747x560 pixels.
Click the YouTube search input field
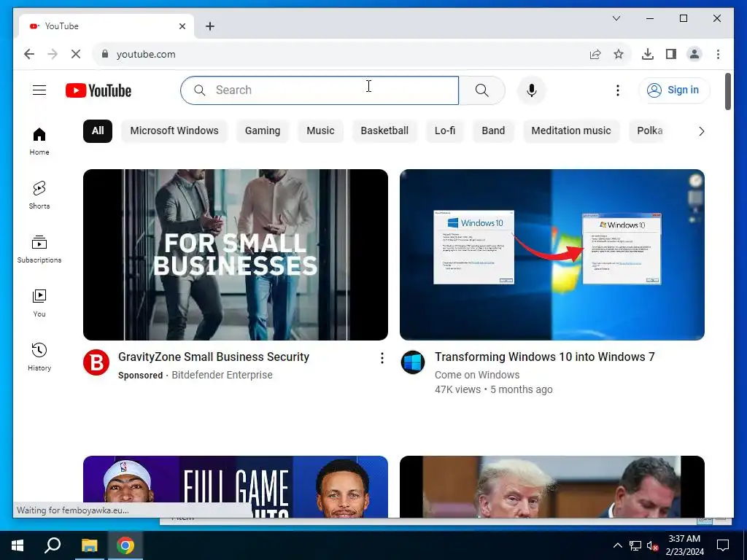point(320,90)
